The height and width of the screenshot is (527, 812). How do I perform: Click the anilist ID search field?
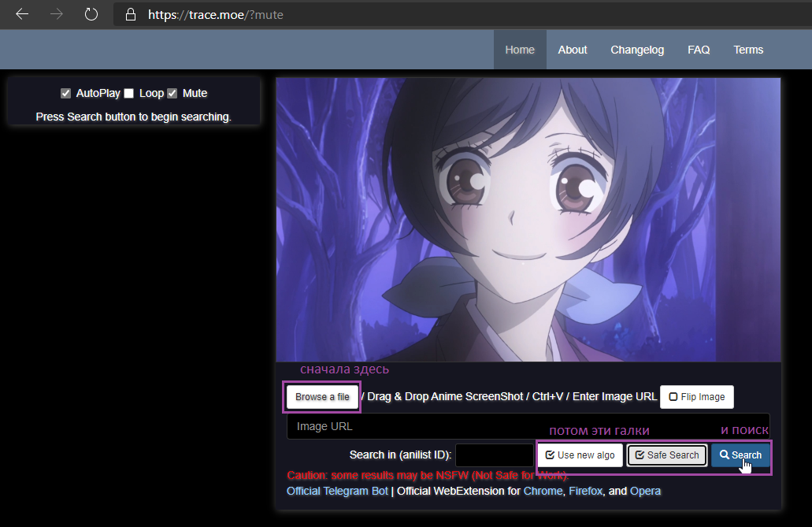point(495,455)
